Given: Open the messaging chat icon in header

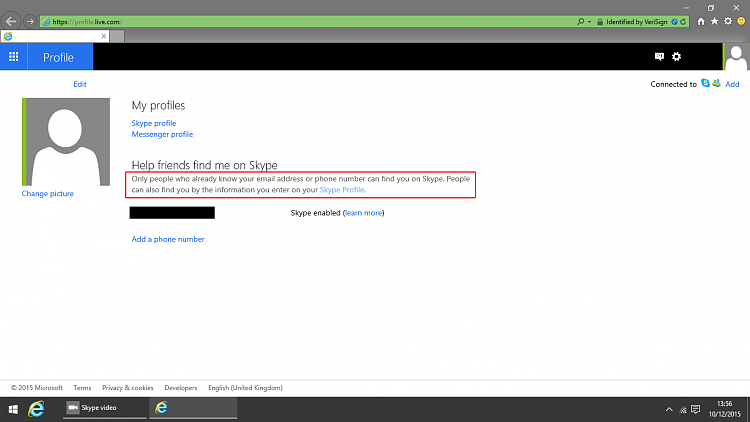Looking at the screenshot, I should tap(659, 57).
